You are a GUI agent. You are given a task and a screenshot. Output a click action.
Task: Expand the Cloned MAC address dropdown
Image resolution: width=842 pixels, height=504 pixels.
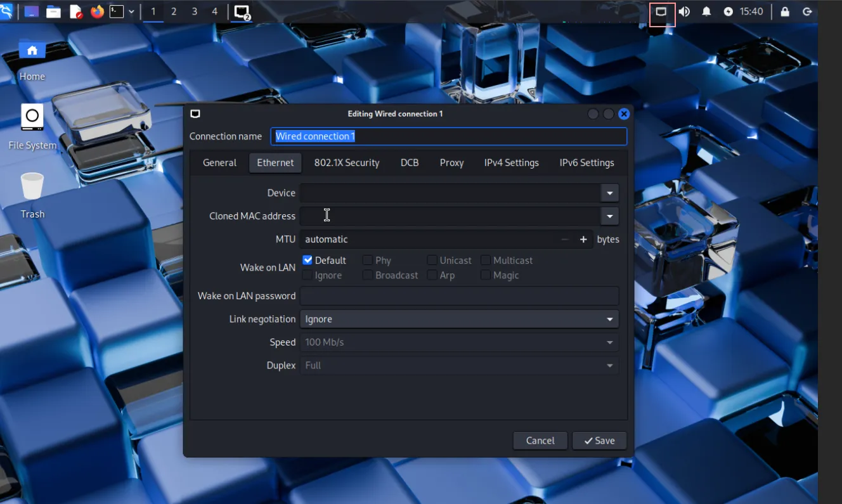609,216
